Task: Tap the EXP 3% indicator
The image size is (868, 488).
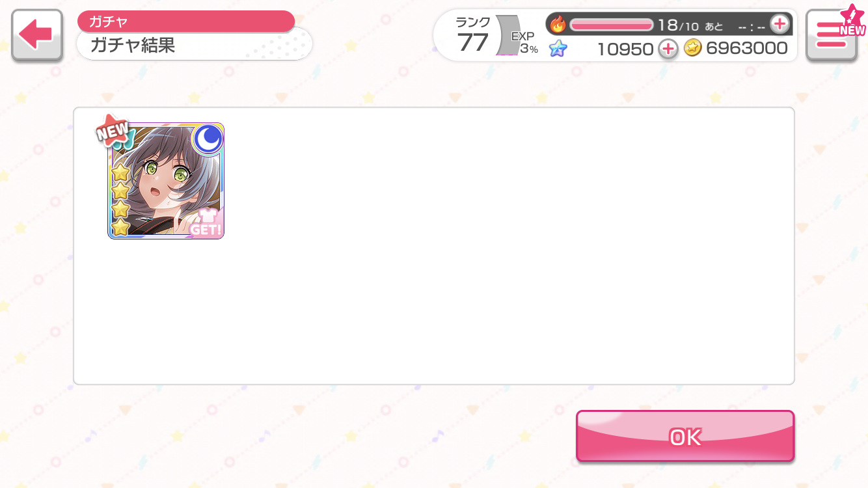Action: pyautogui.click(x=524, y=42)
